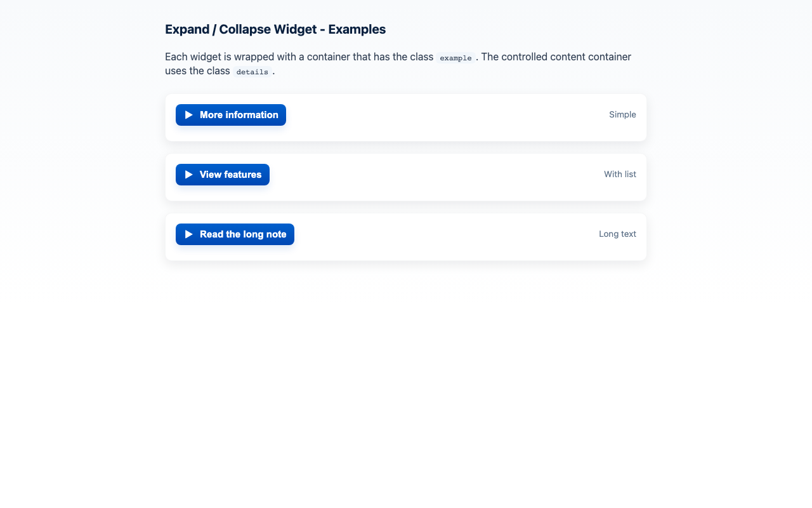Select the Simple label on the first card
This screenshot has height=508, width=812.
tap(622, 114)
